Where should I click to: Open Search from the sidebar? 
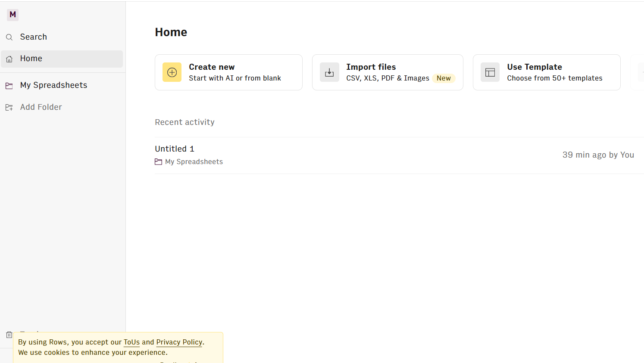34,37
